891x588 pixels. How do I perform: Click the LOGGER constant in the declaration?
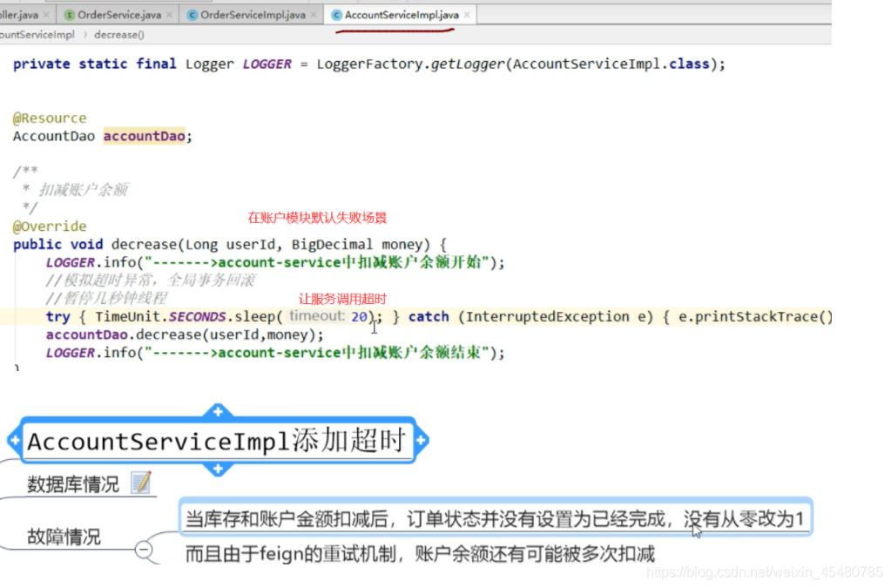point(267,64)
